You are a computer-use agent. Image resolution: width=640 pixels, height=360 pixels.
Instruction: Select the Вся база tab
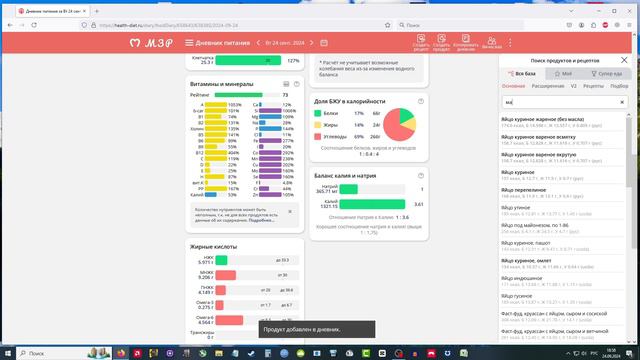(522, 74)
